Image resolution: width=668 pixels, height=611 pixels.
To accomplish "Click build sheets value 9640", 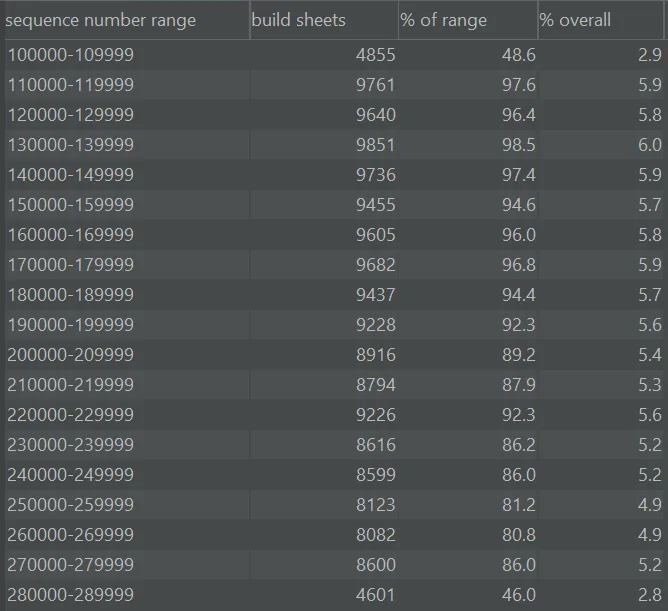I will [376, 115].
